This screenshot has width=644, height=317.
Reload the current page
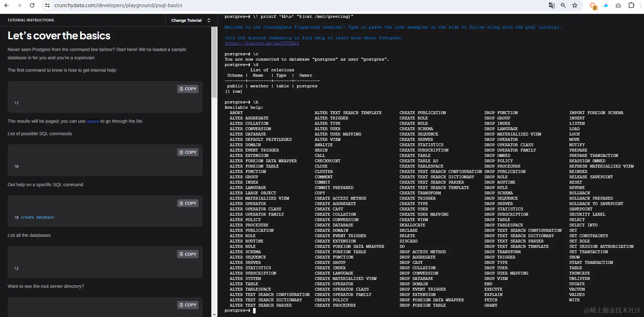tap(32, 5)
